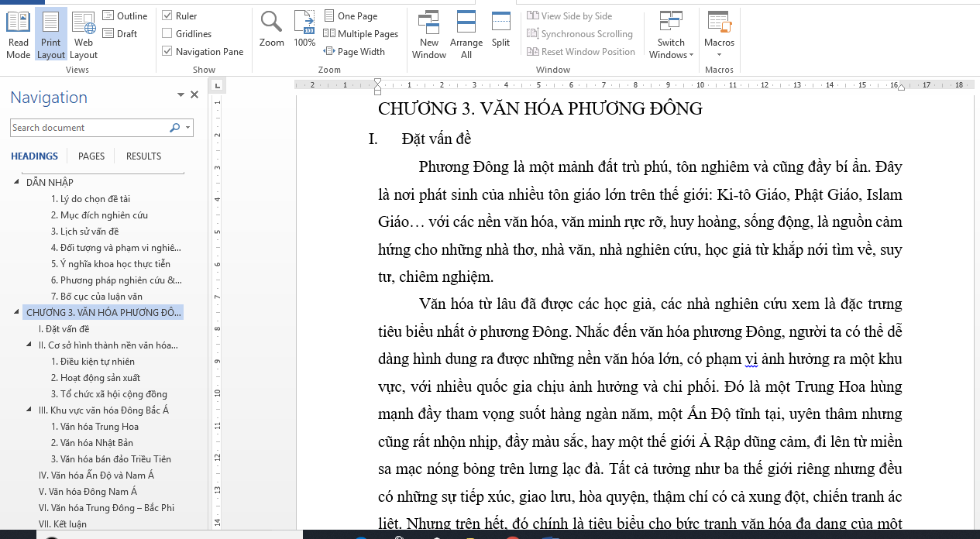Go to heading 2. Mục đích nghiên cứu

tap(99, 215)
